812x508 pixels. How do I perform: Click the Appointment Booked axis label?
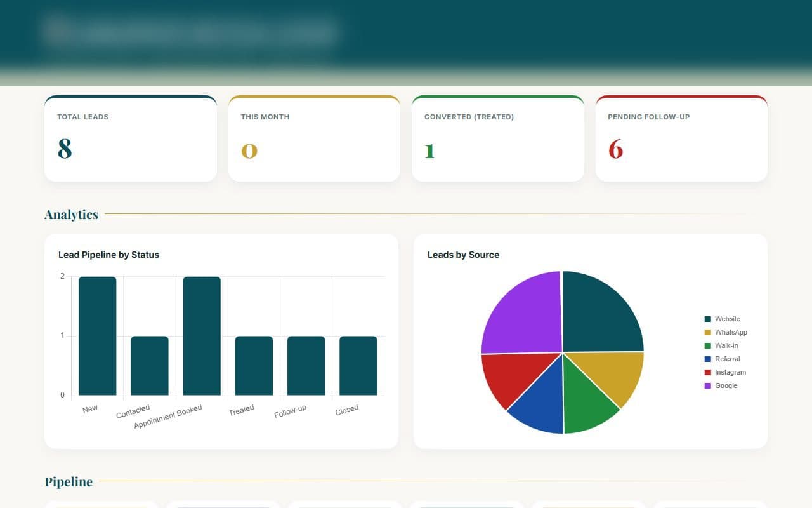click(167, 417)
